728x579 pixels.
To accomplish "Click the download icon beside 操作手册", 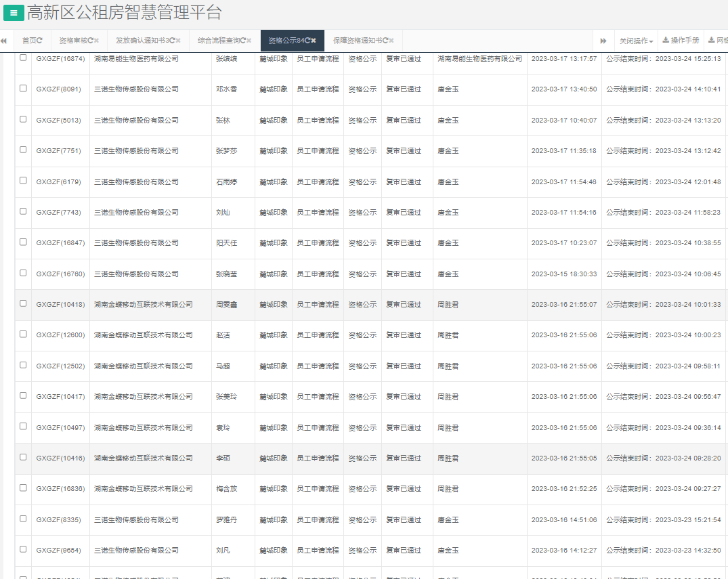I will [666, 40].
